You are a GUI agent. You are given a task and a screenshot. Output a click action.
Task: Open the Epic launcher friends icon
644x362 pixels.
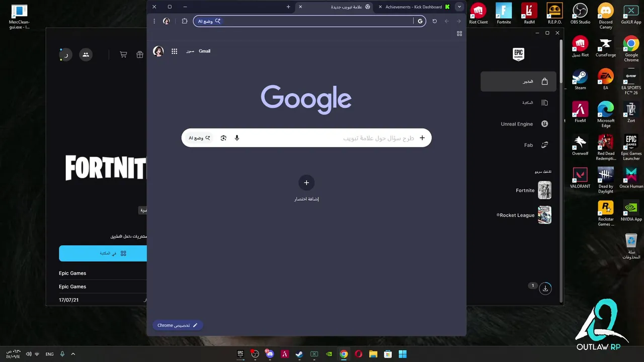click(86, 55)
